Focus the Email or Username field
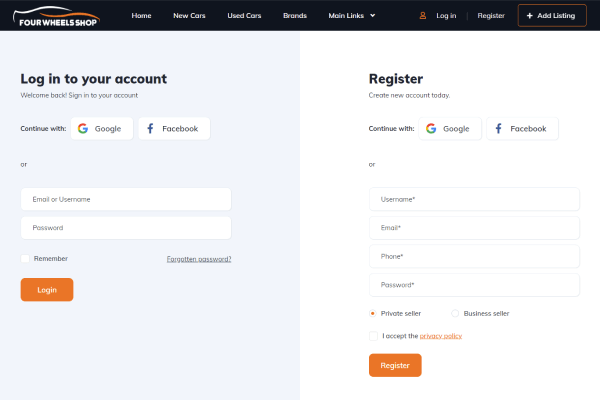 (x=126, y=199)
